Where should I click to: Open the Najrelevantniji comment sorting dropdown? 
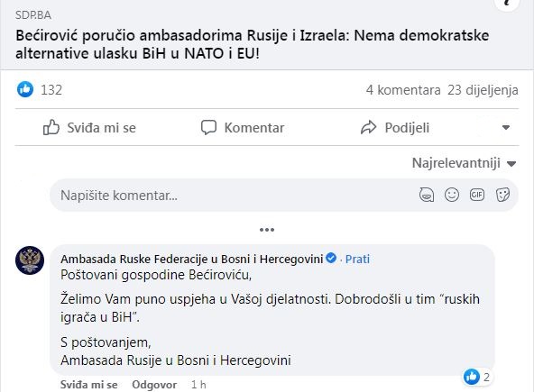464,163
